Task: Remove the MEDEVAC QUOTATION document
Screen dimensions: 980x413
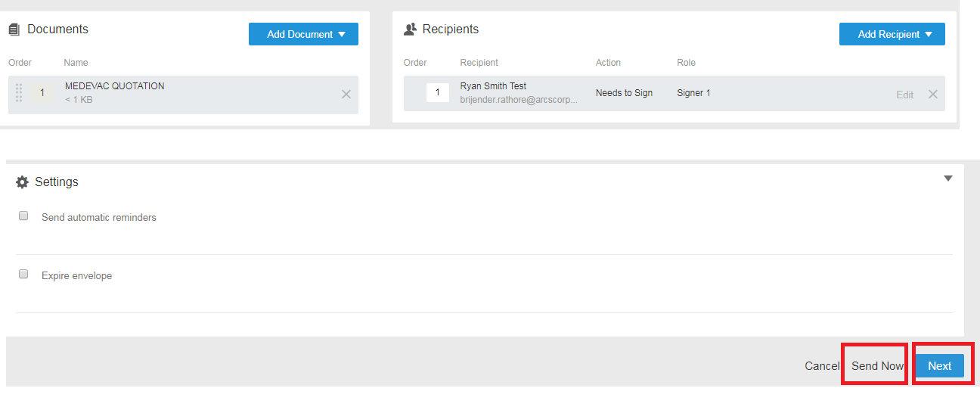Action: [346, 95]
